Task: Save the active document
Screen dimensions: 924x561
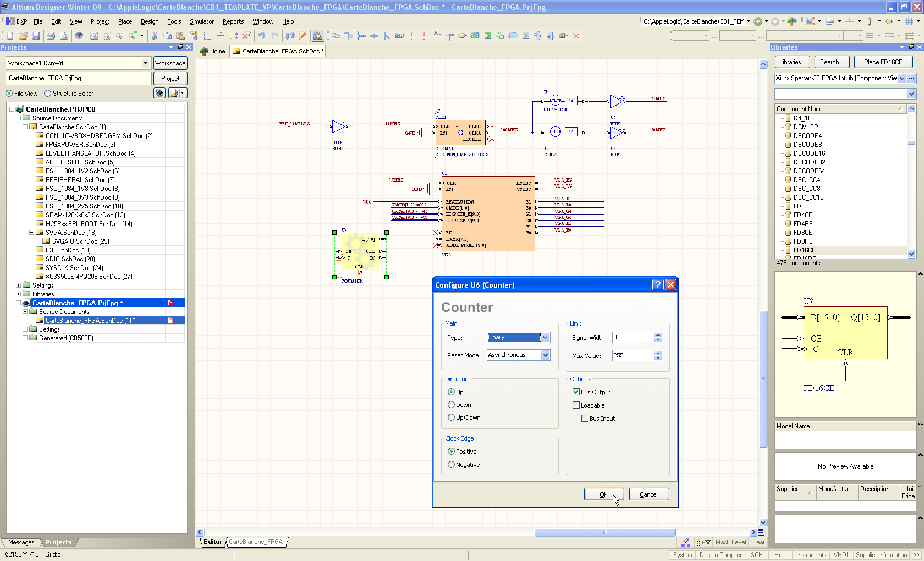Action: coord(36,36)
